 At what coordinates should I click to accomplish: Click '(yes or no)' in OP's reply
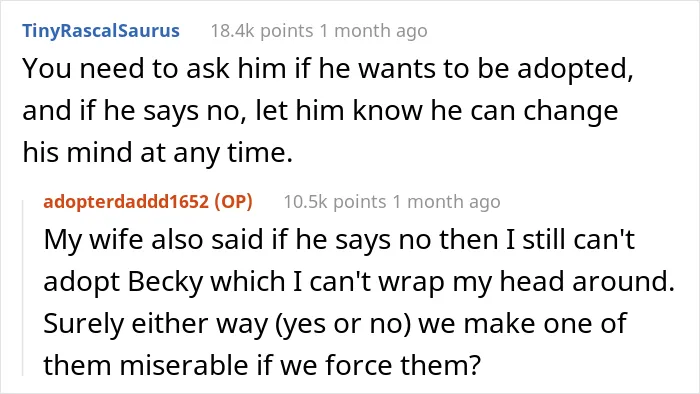(x=343, y=324)
